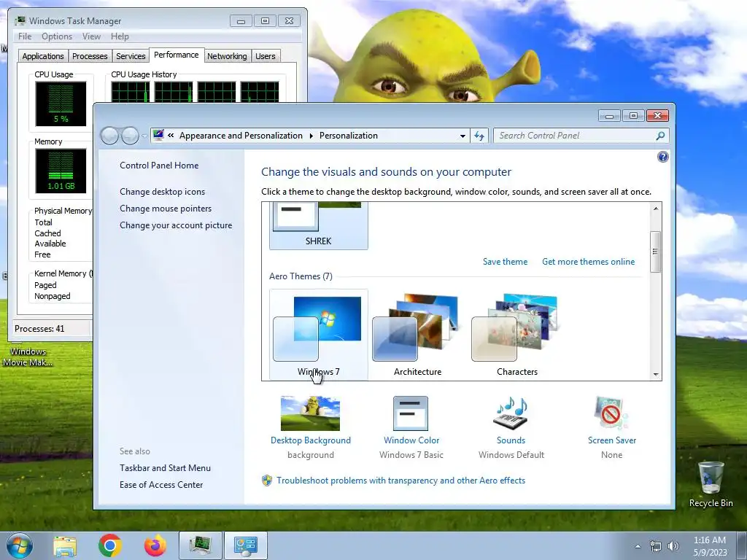Launch Firefox from the taskbar
Viewport: 747px width, 560px height.
point(155,545)
